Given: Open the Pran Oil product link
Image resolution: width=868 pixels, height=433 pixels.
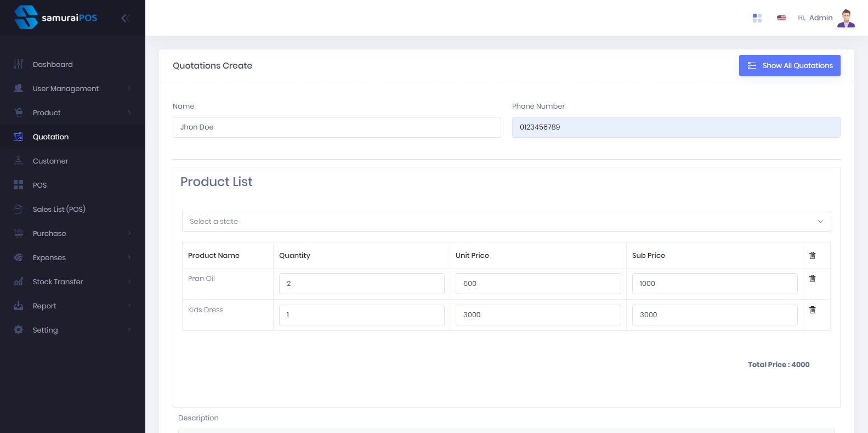Looking at the screenshot, I should pyautogui.click(x=201, y=279).
